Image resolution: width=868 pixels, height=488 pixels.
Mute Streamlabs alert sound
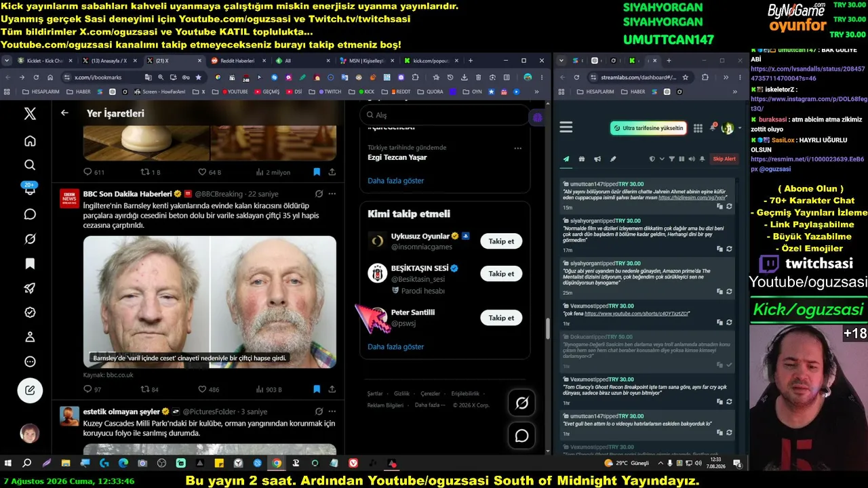(x=692, y=159)
